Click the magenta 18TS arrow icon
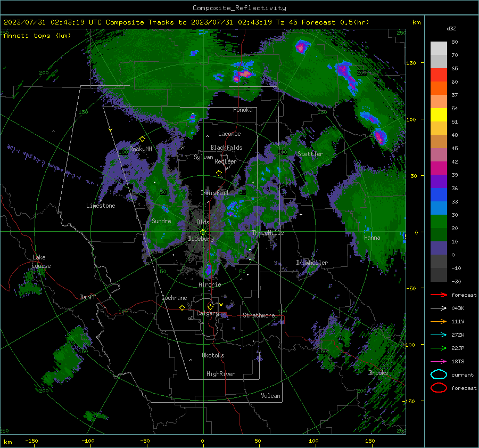 tap(439, 362)
